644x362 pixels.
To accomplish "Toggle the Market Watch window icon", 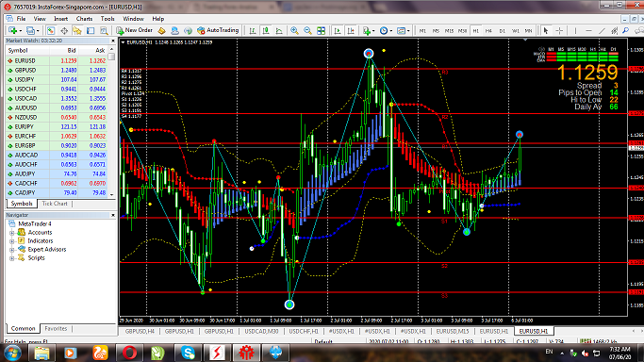I will (51, 31).
